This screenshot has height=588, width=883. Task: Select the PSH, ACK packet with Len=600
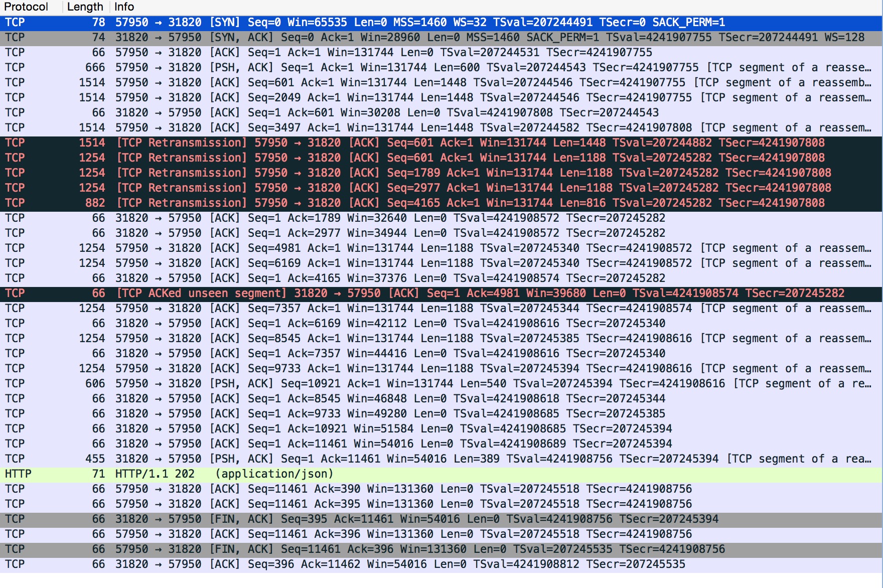[x=301, y=67]
